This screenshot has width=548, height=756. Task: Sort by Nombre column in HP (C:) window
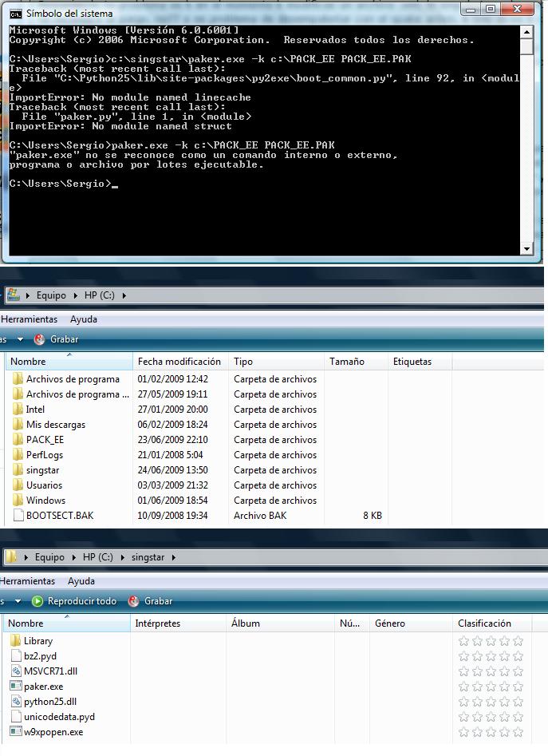[69, 361]
